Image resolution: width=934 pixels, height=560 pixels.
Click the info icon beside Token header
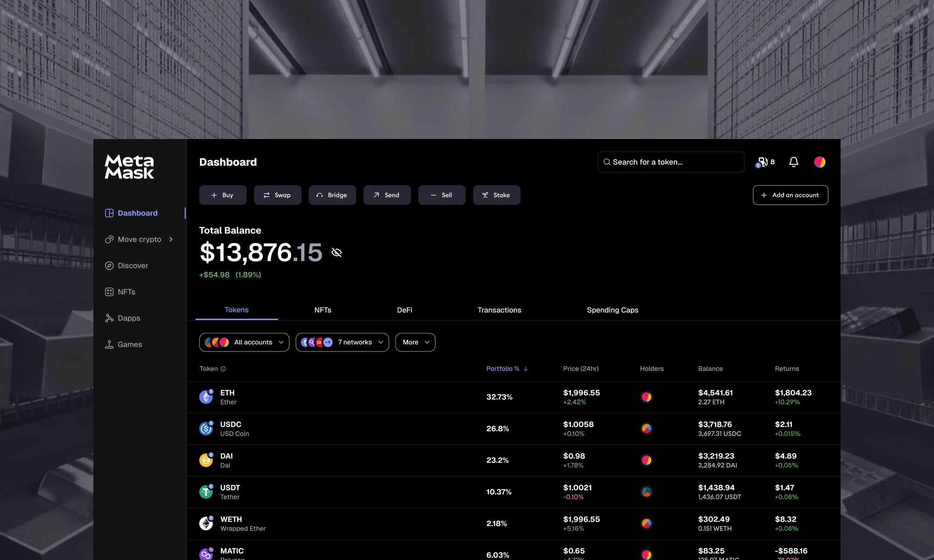[x=223, y=369]
